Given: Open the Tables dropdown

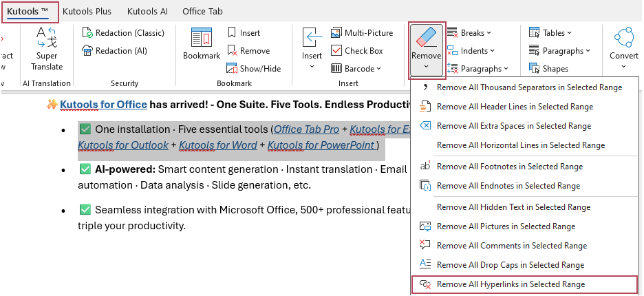Looking at the screenshot, I should click(x=550, y=33).
